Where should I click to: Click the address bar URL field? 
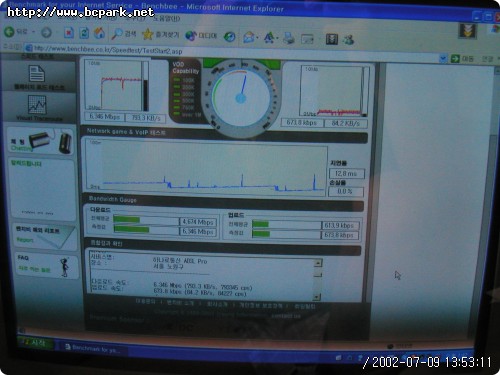pyautogui.click(x=233, y=53)
